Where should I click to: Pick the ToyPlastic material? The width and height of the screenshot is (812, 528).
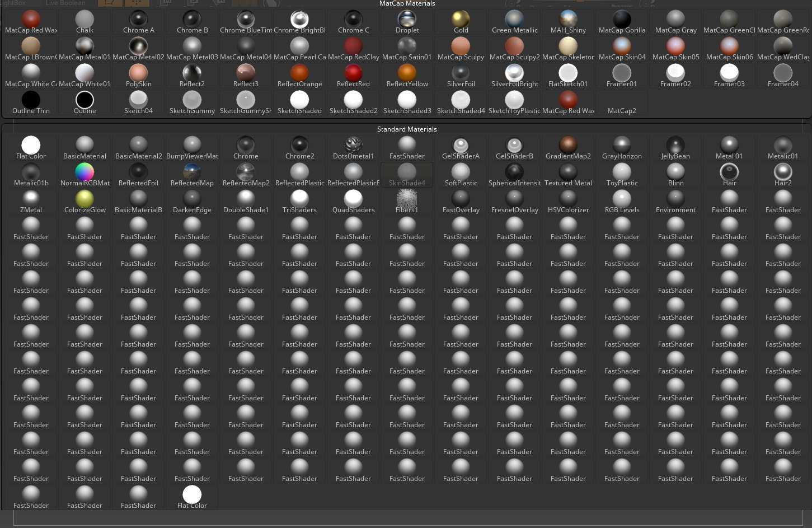622,175
